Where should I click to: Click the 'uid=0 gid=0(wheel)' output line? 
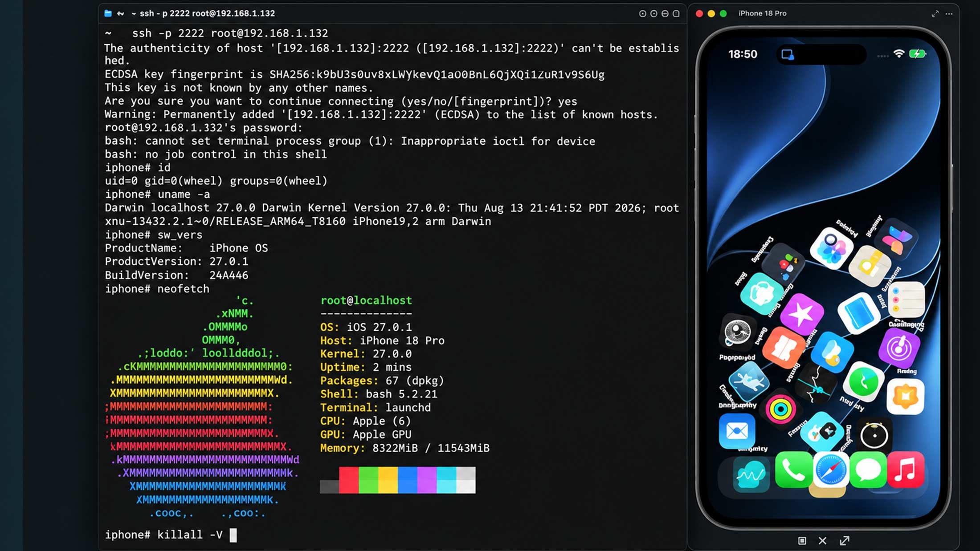click(216, 181)
